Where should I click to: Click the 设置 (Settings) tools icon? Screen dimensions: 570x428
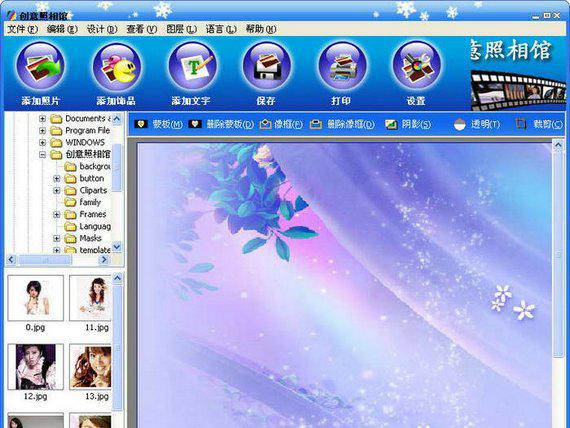point(417,66)
